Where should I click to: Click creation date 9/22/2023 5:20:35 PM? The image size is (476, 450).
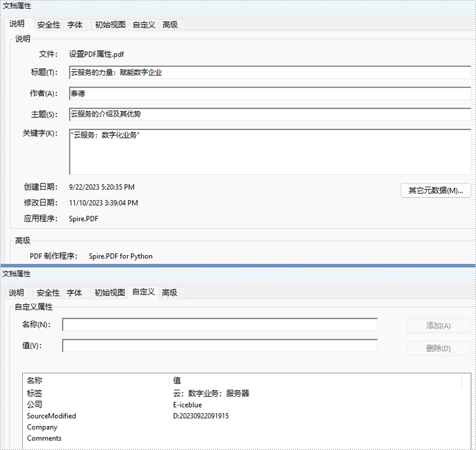coord(102,187)
